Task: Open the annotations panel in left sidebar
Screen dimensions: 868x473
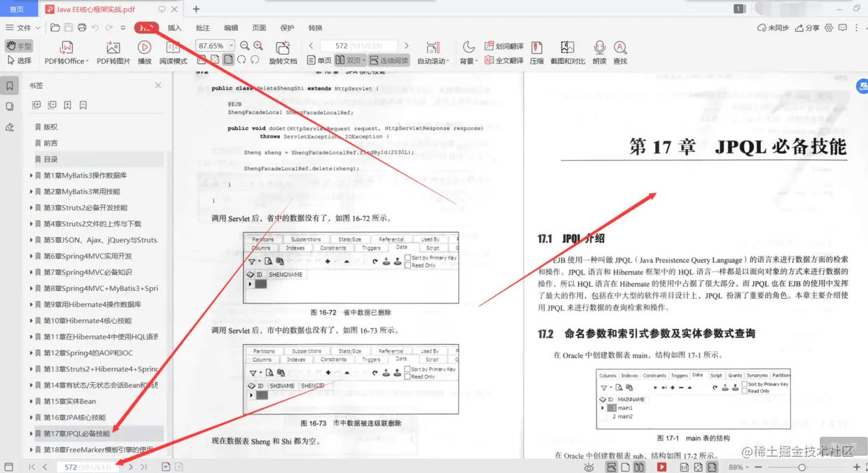Action: (9, 127)
